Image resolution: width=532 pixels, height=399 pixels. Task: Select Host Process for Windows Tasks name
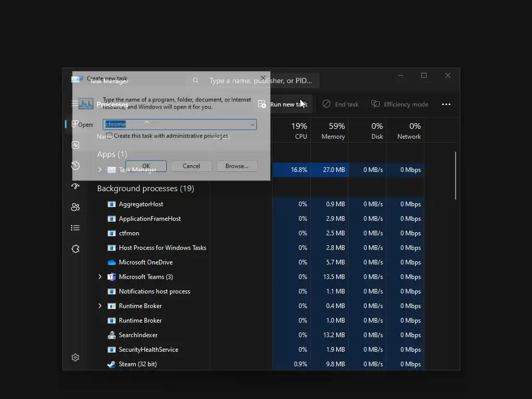click(x=163, y=248)
